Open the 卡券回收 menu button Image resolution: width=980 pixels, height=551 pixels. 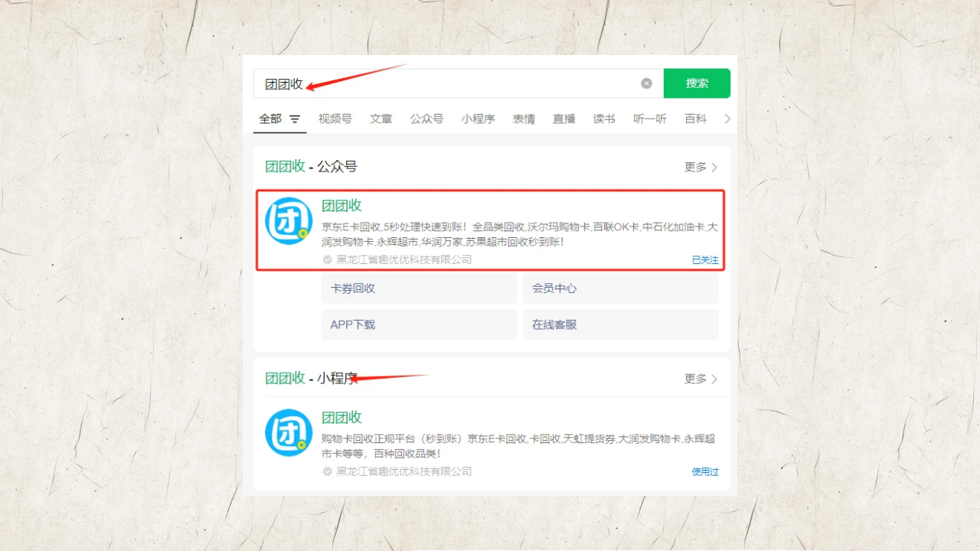click(420, 289)
